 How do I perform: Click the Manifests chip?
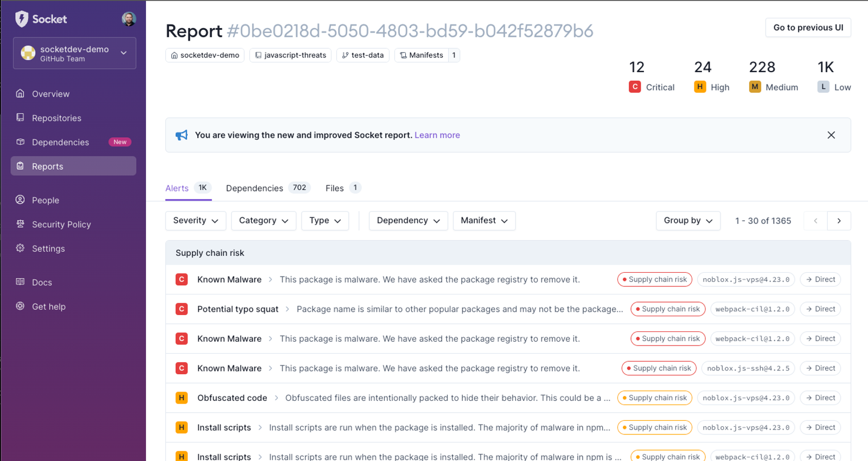click(427, 55)
